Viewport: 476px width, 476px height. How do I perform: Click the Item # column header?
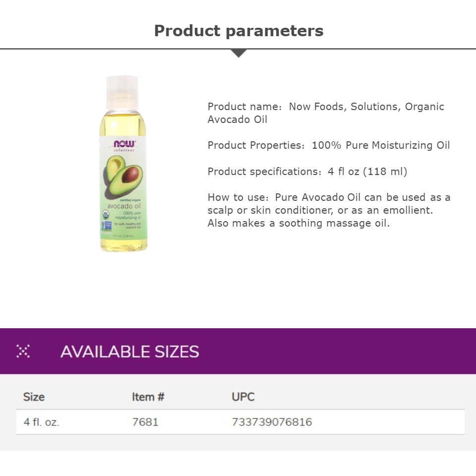pyautogui.click(x=148, y=397)
